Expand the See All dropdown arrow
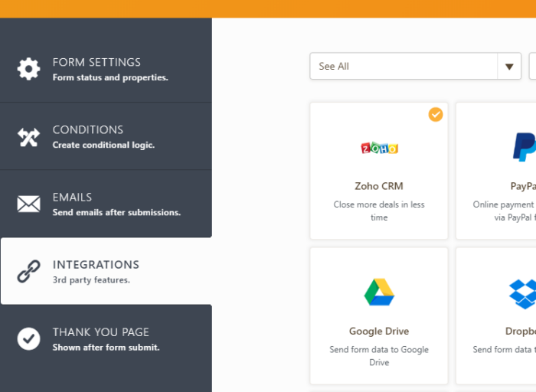The image size is (536, 392). tap(509, 67)
